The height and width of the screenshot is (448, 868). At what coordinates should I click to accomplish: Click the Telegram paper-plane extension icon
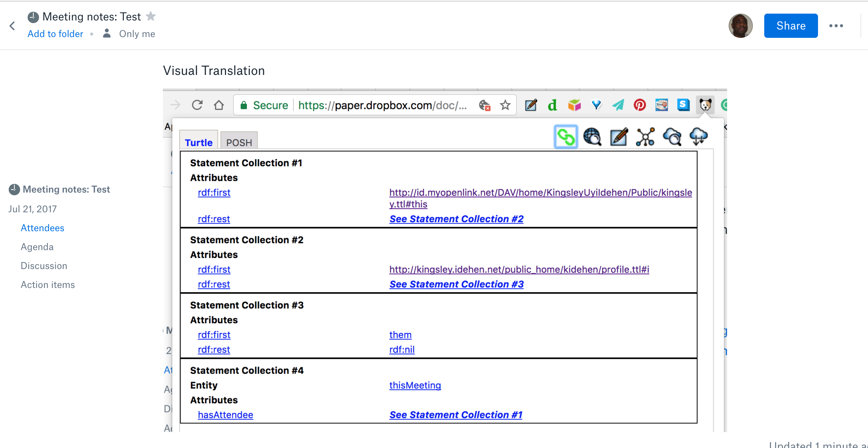[618, 105]
